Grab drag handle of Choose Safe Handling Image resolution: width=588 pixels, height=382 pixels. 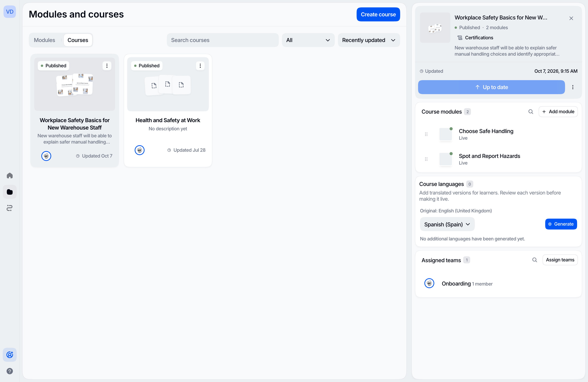pyautogui.click(x=426, y=134)
